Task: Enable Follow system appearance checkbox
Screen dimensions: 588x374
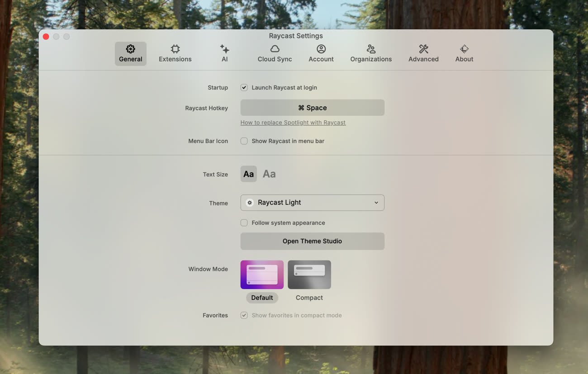Action: coord(244,223)
